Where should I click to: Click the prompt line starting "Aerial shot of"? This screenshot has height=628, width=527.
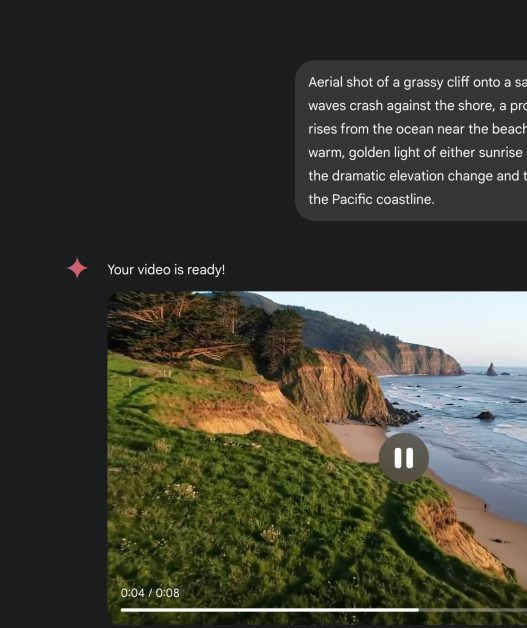coord(418,82)
